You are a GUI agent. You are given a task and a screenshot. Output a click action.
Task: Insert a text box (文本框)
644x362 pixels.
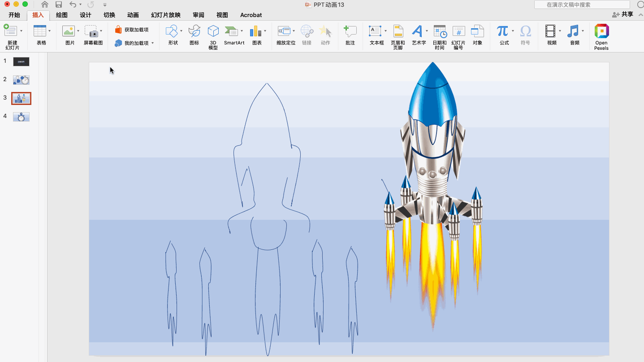375,31
